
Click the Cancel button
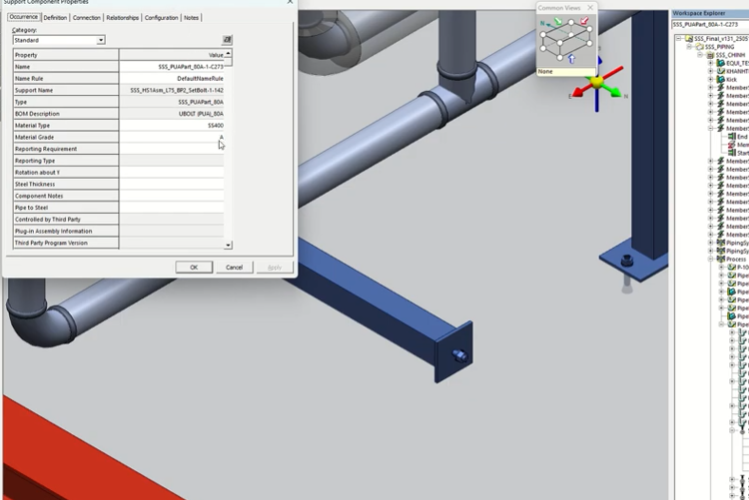pos(234,267)
